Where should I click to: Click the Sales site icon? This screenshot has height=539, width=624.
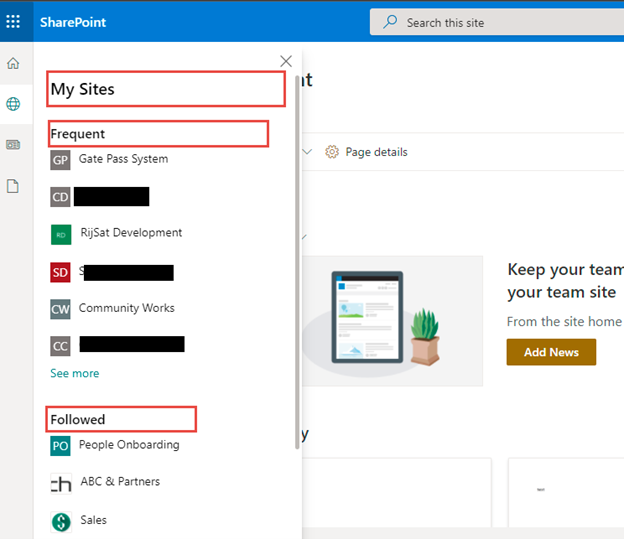pos(60,521)
